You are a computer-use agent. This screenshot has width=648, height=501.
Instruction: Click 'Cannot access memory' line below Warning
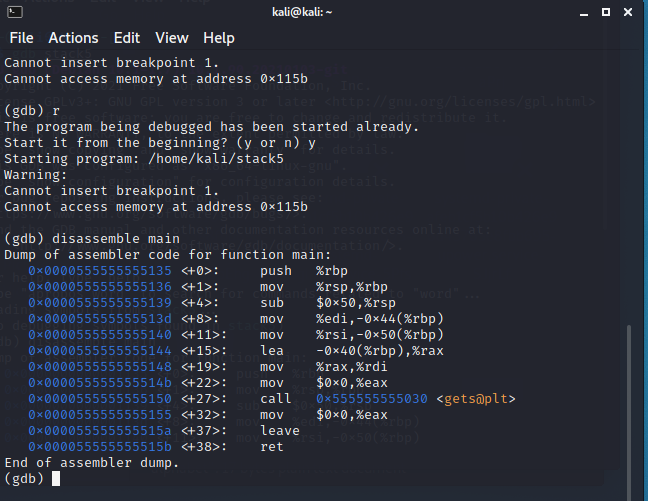point(156,207)
